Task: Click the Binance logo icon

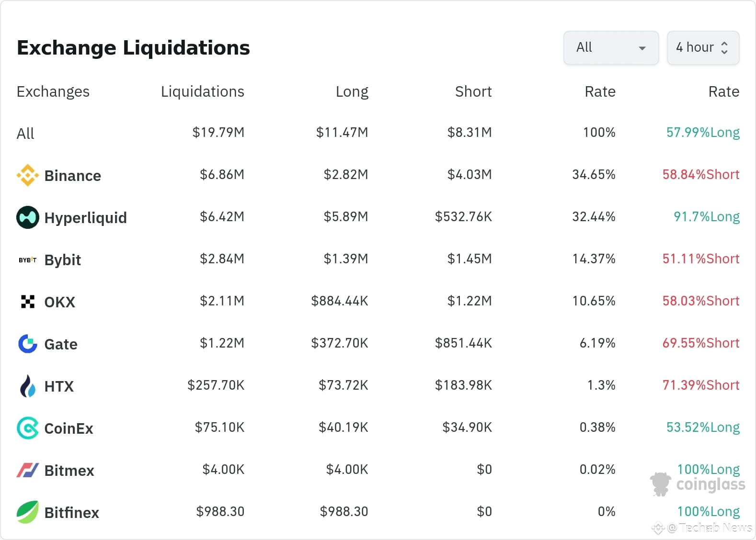Action: coord(28,175)
